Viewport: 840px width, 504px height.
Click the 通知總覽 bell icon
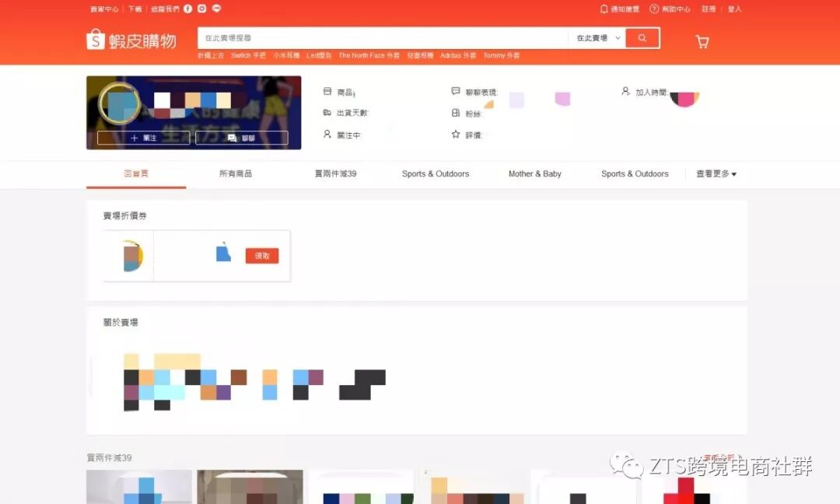click(604, 9)
